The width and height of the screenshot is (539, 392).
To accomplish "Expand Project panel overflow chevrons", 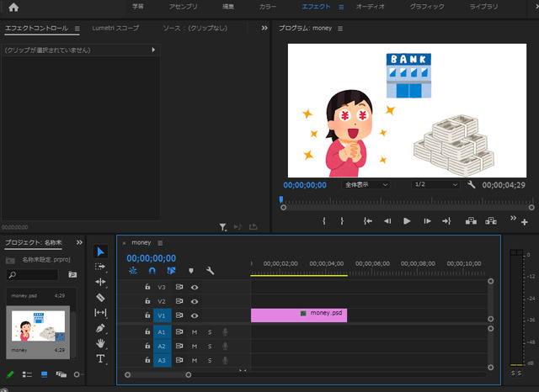I will pyautogui.click(x=79, y=242).
